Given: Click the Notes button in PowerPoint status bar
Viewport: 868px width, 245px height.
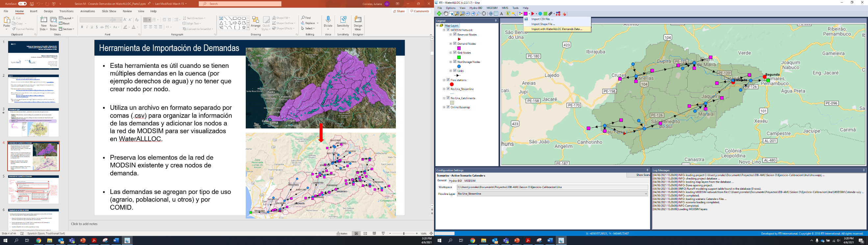Looking at the screenshot, I should pyautogui.click(x=342, y=233).
